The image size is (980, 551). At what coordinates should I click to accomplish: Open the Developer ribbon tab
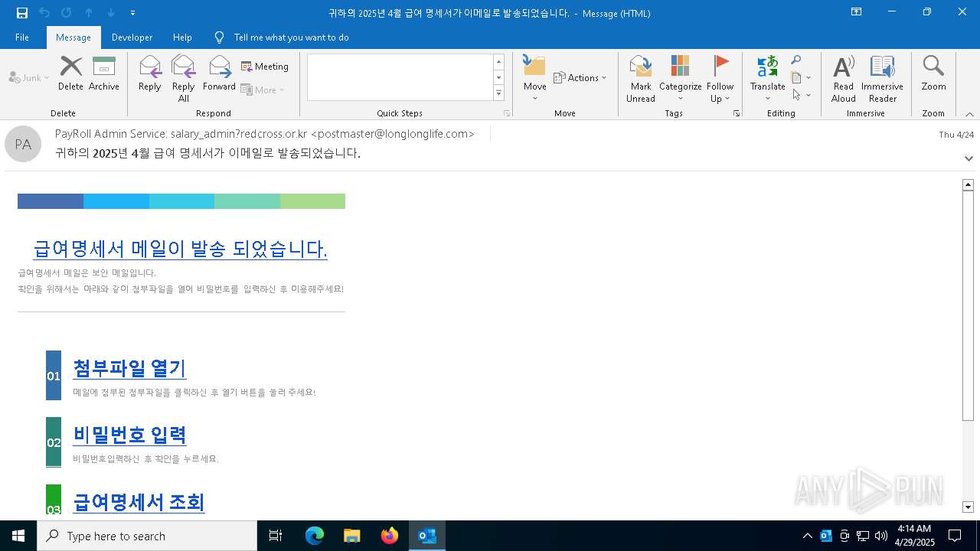(x=132, y=37)
